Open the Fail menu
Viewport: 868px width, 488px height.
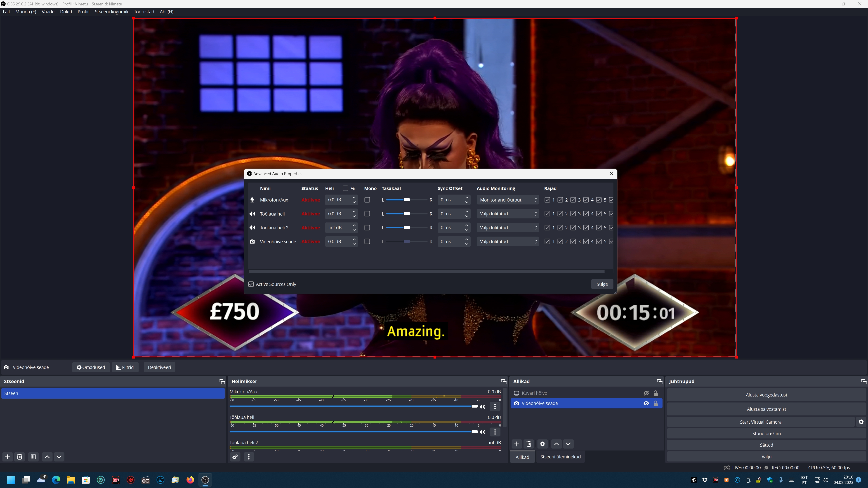(x=6, y=12)
